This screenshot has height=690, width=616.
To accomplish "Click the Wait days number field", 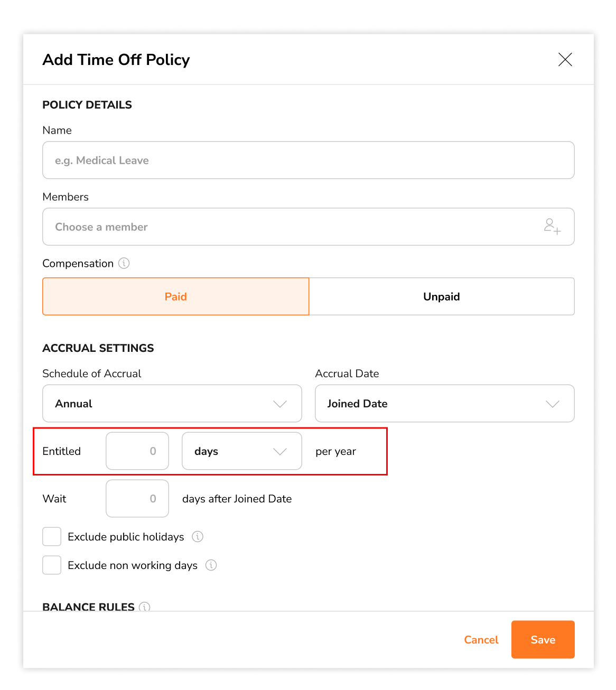I will pos(137,498).
